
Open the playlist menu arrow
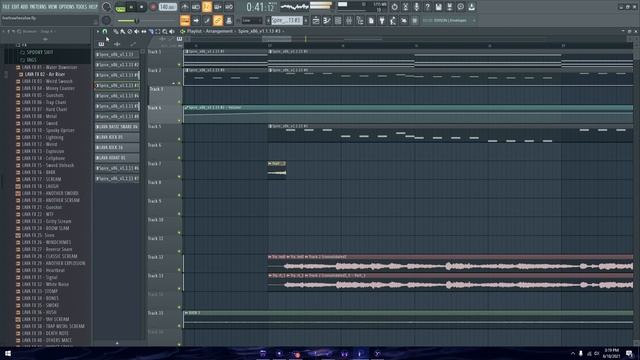pyautogui.click(x=98, y=31)
